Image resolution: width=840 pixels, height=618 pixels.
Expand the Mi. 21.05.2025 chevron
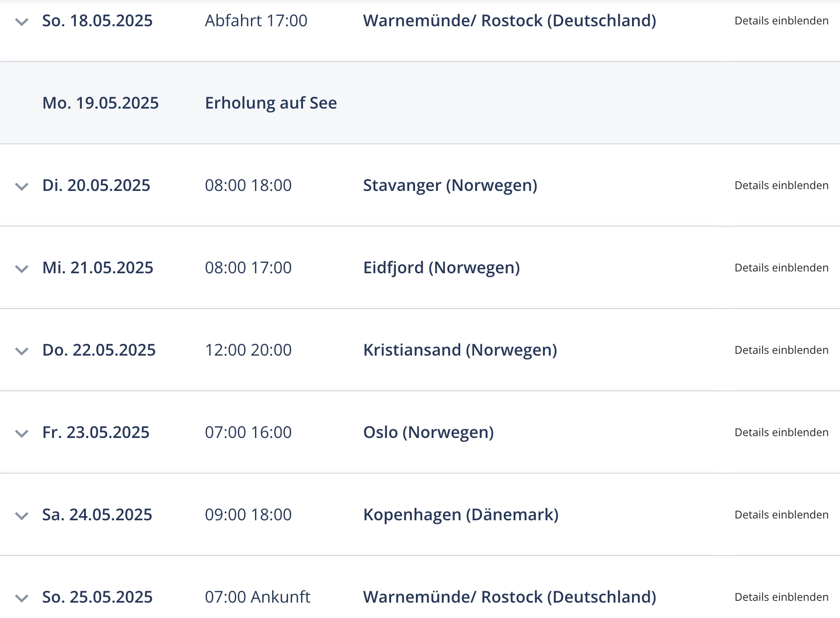(22, 269)
